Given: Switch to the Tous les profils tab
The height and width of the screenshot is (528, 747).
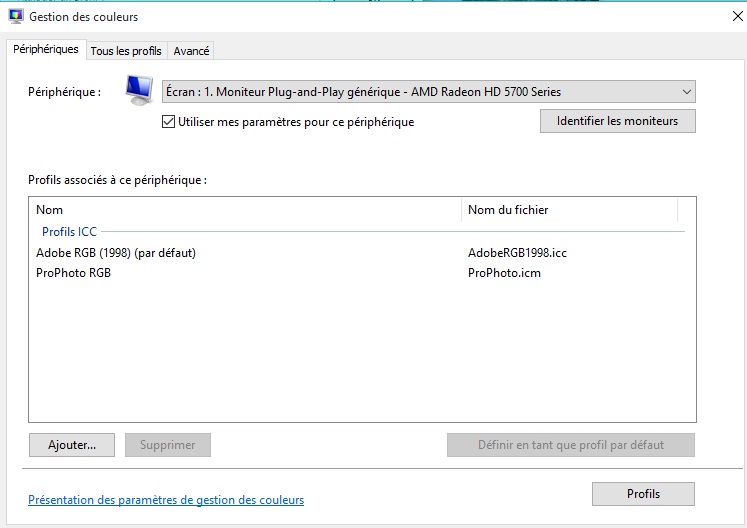Looking at the screenshot, I should tap(126, 51).
